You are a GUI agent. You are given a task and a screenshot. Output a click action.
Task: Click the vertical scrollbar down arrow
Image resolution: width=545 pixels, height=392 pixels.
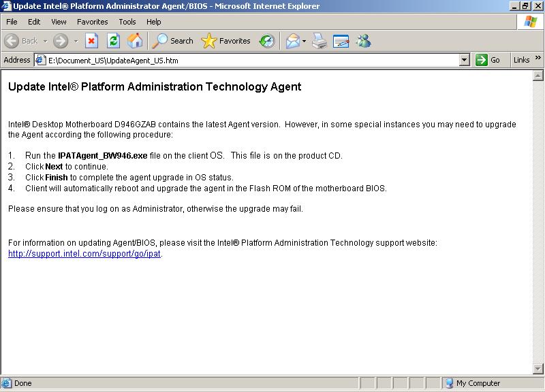538,370
